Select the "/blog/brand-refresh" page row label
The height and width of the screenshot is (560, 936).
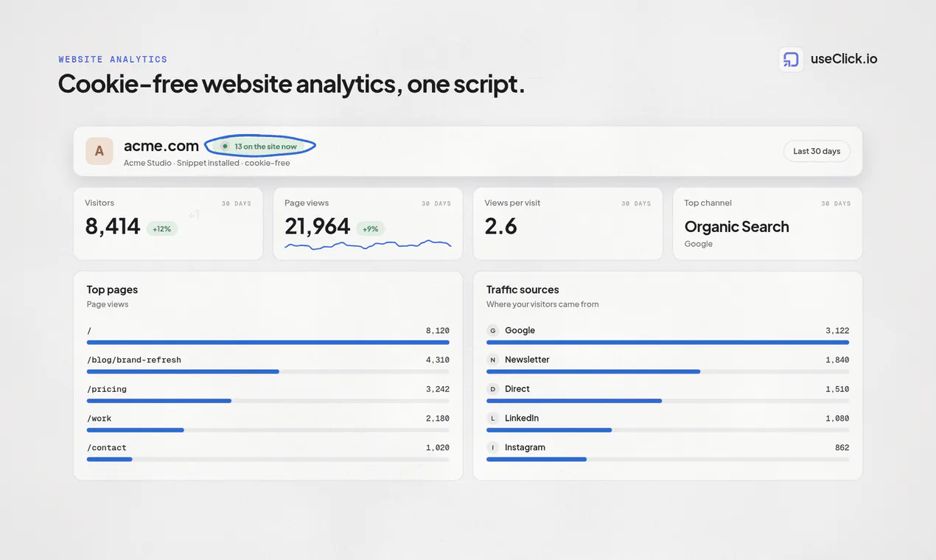pos(134,360)
